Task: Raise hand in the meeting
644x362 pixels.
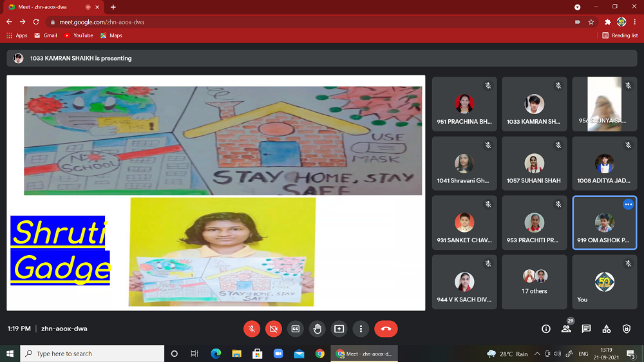Action: pyautogui.click(x=317, y=329)
